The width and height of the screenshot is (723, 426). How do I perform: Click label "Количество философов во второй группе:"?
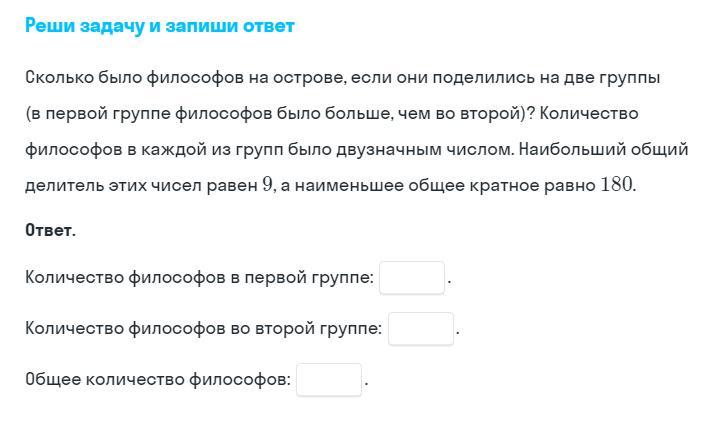tap(203, 328)
